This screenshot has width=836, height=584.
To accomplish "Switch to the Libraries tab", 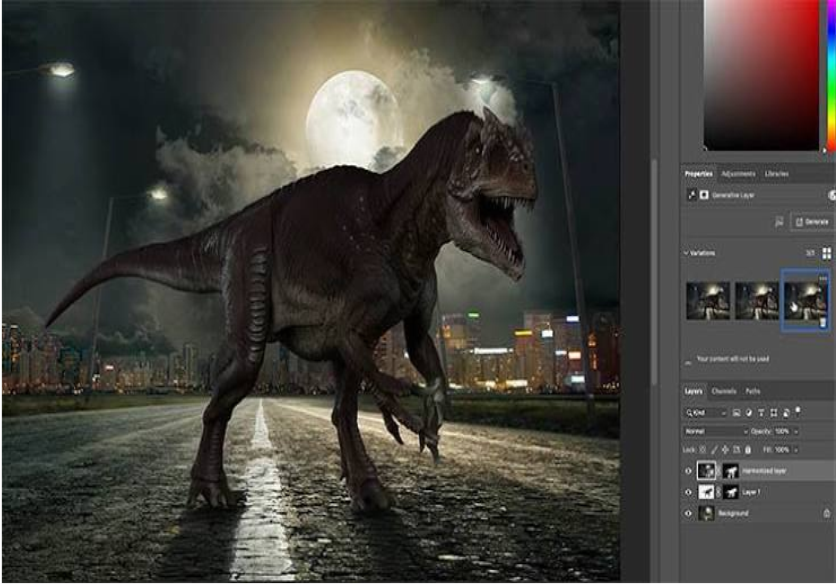I will click(x=776, y=174).
